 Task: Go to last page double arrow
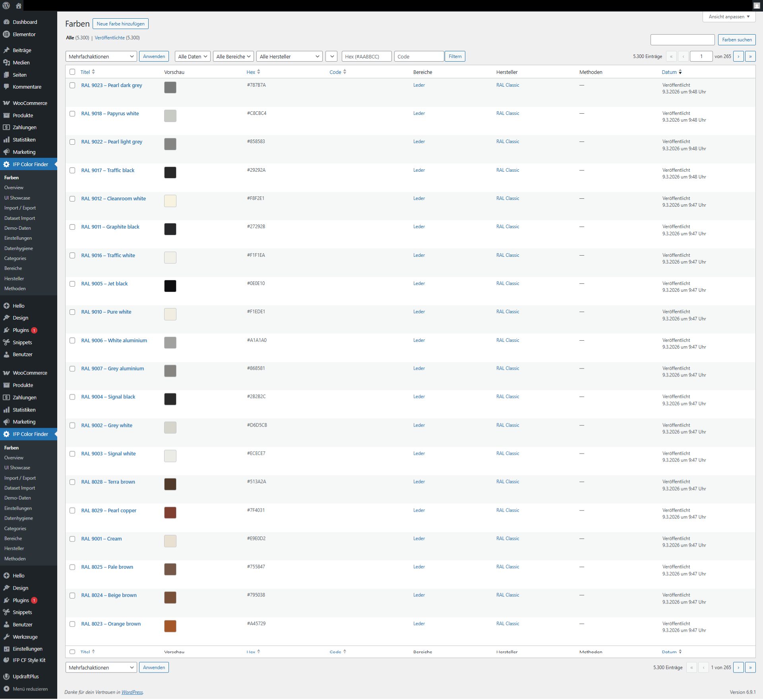[x=750, y=56]
